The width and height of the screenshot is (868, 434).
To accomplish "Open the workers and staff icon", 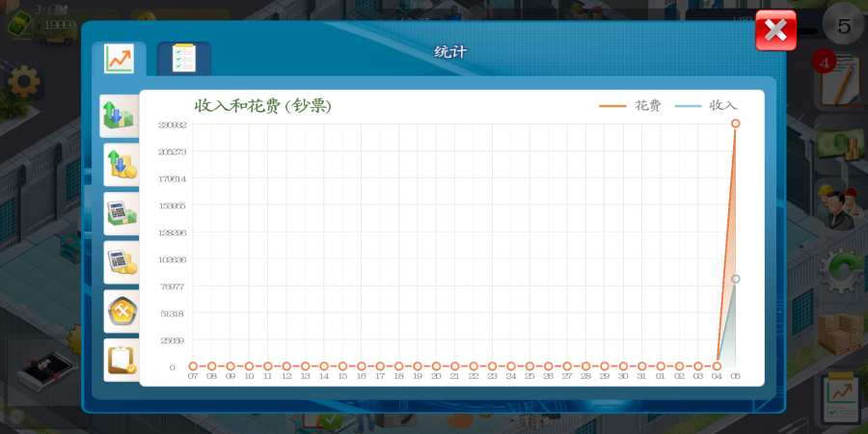I will [x=837, y=208].
